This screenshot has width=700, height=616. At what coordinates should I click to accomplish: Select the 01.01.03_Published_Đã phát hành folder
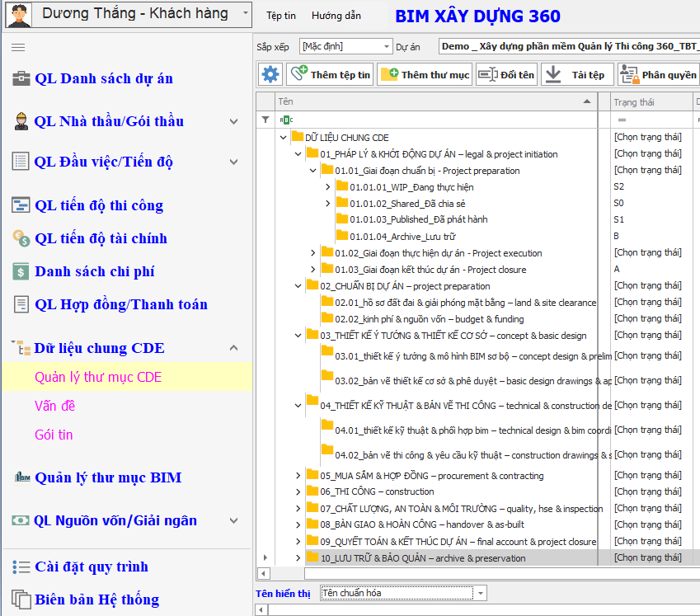pyautogui.click(x=400, y=219)
